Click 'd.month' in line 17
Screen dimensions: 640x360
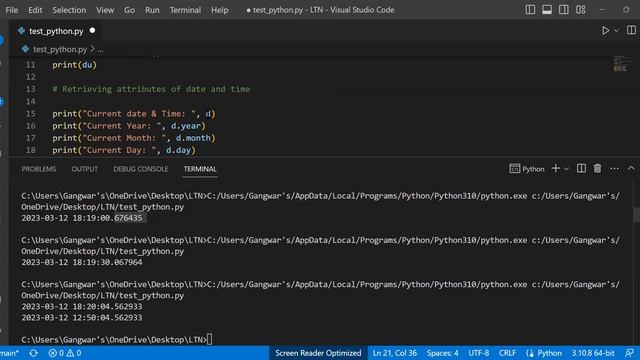(193, 138)
